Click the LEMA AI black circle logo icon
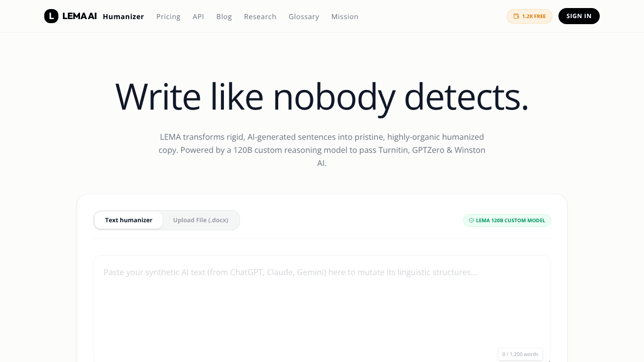Viewport: 644px width, 362px height. point(51,16)
